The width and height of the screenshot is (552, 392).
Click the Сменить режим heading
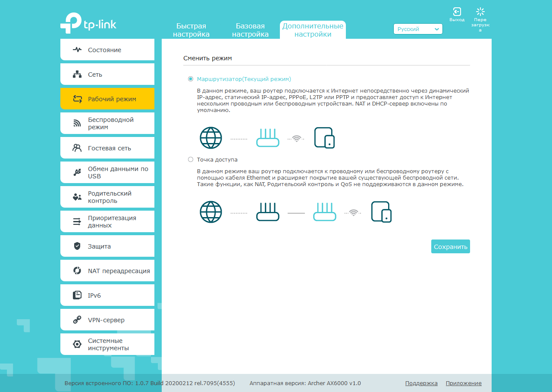(207, 58)
